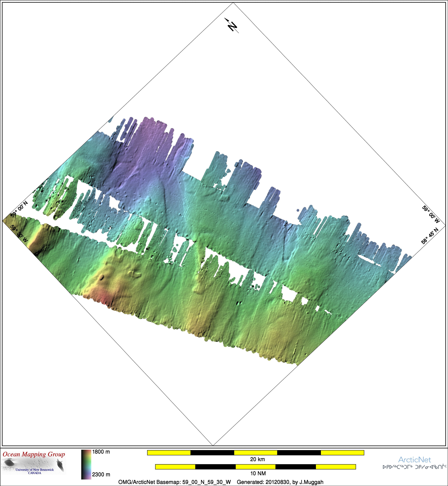
Task: Click the 2300 m depth label
Action: pyautogui.click(x=101, y=474)
